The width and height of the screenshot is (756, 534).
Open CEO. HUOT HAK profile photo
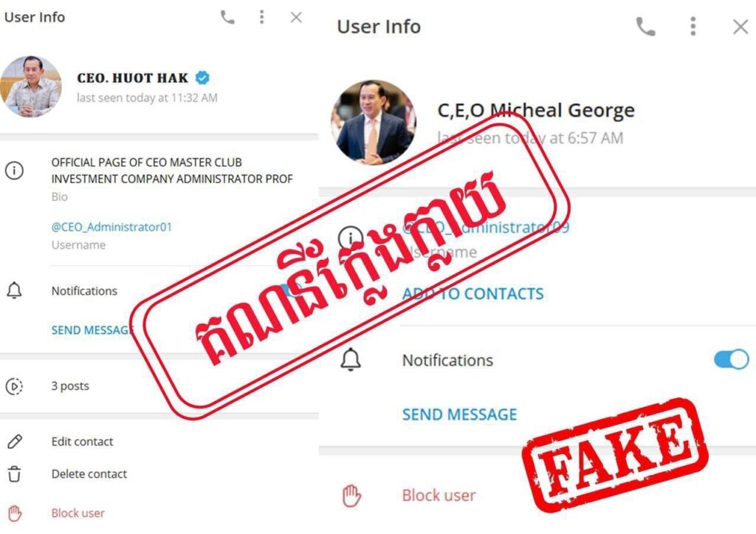(31, 86)
